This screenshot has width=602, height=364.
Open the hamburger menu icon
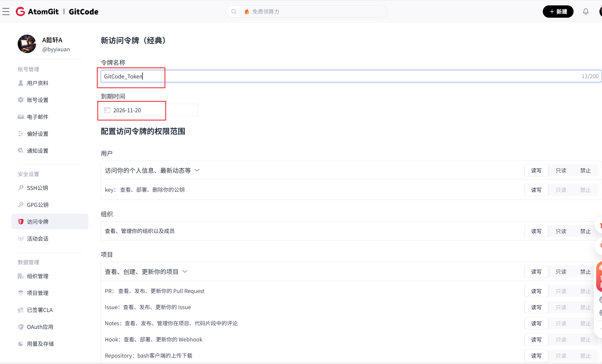6,12
